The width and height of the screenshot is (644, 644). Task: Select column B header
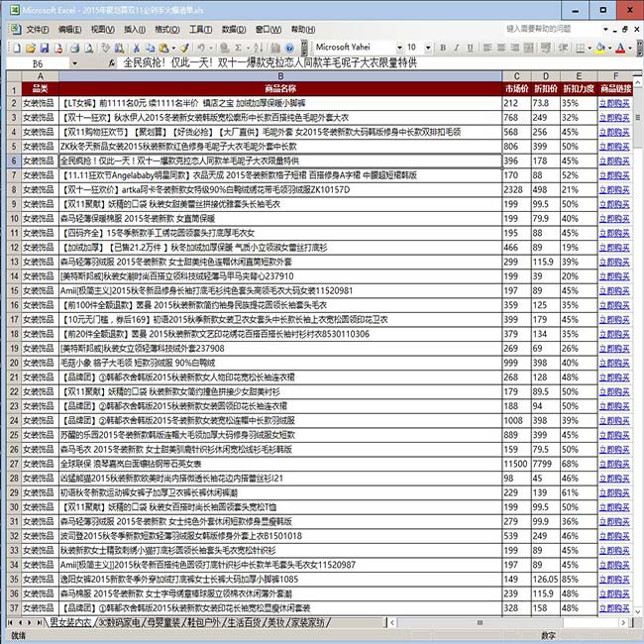click(x=280, y=76)
